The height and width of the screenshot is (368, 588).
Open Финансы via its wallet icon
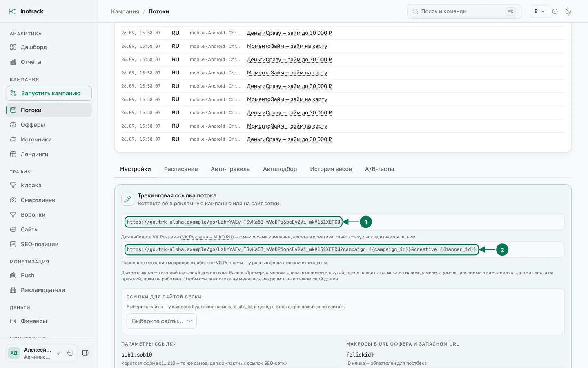tap(13, 321)
